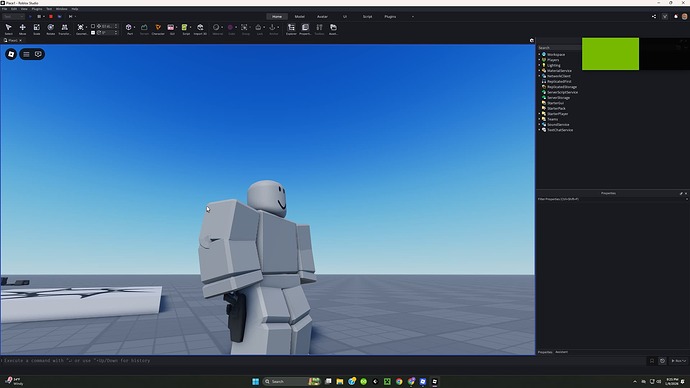Open the Geometry tool in the toolbar
Screen dimensions: 690x388
point(81,29)
